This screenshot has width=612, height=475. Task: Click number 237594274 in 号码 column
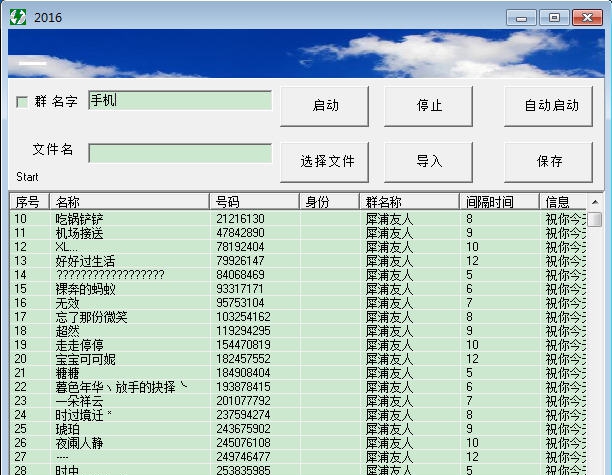click(244, 415)
